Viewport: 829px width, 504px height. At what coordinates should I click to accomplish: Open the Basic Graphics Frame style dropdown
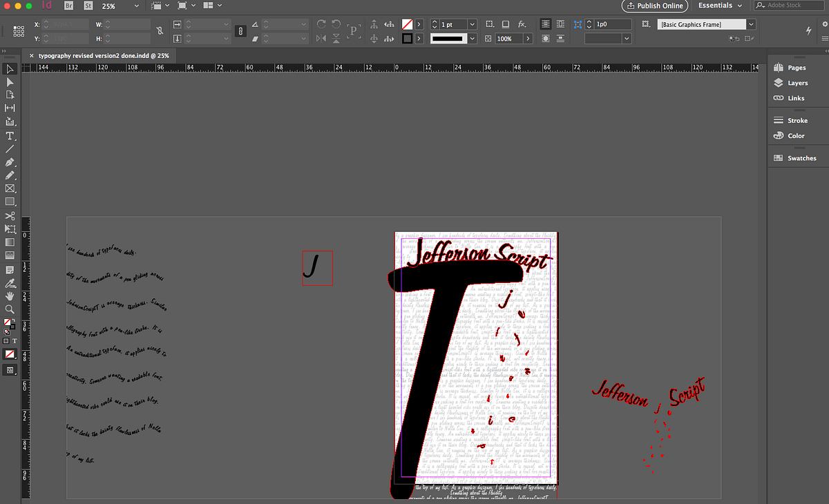tap(752, 24)
